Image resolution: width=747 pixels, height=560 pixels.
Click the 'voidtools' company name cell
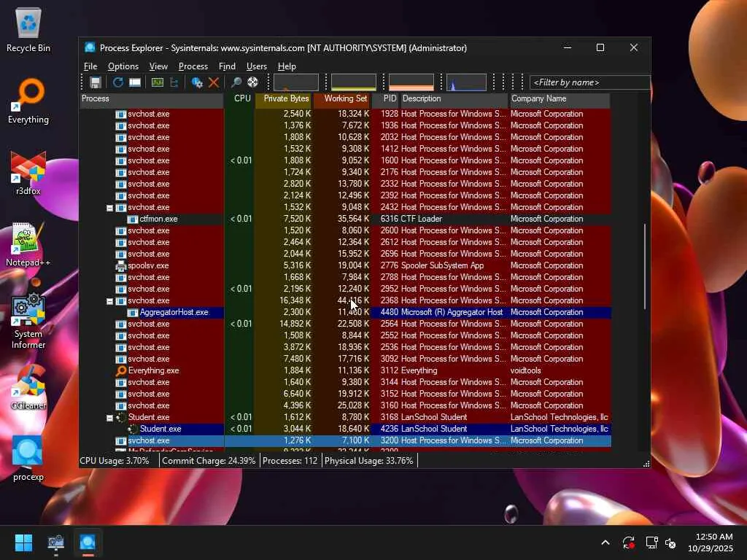[x=525, y=370]
